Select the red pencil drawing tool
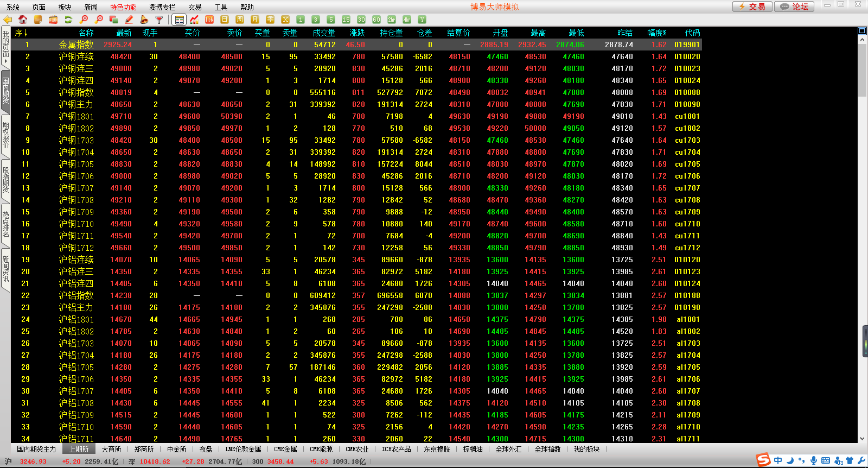Viewport: 868px width, 468px height. coord(129,20)
